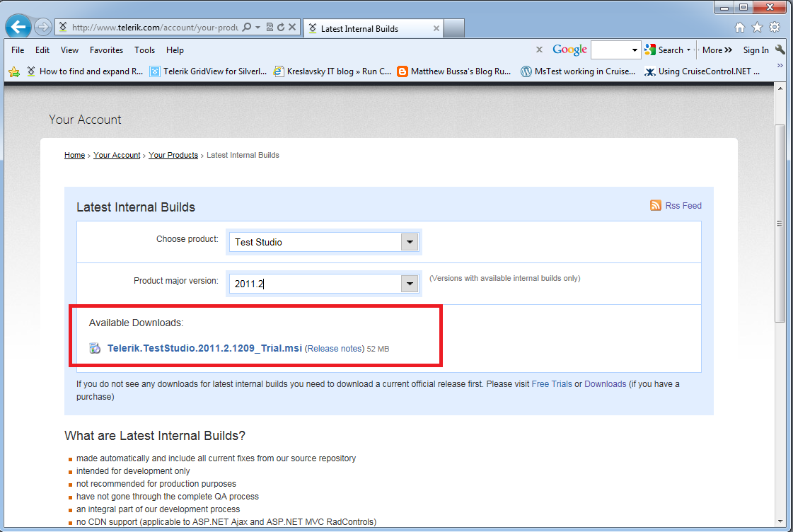Open 'MsTest working in Cruise...' favorite
The width and height of the screenshot is (793, 532).
click(578, 72)
